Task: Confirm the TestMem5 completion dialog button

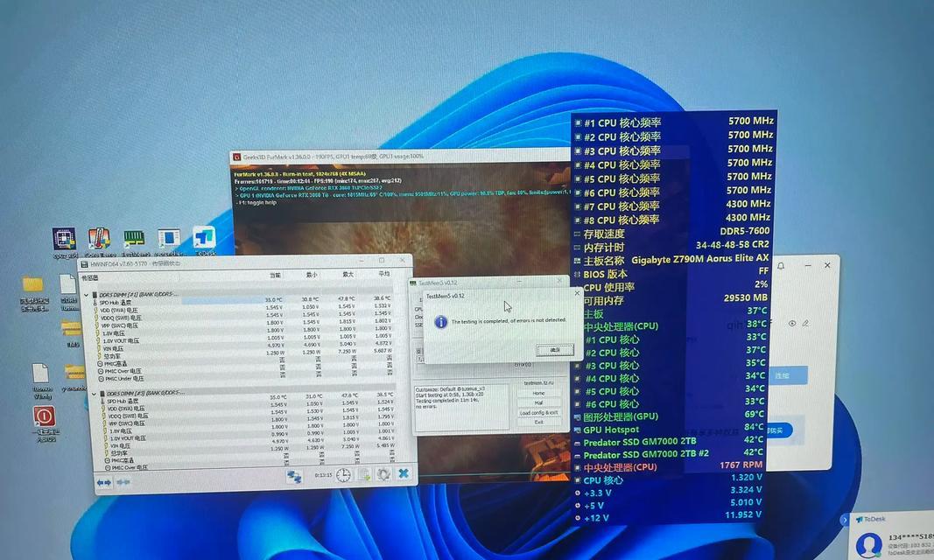Action: tap(555, 349)
